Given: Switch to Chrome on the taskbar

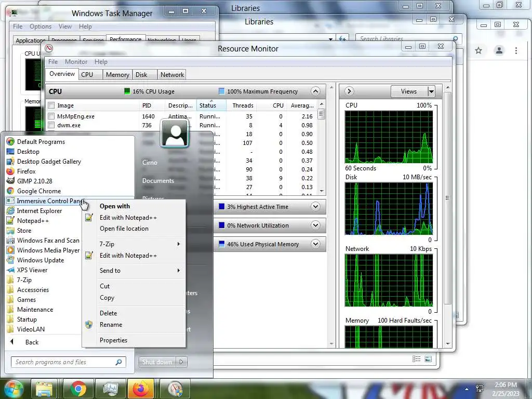Looking at the screenshot, I should (78, 389).
